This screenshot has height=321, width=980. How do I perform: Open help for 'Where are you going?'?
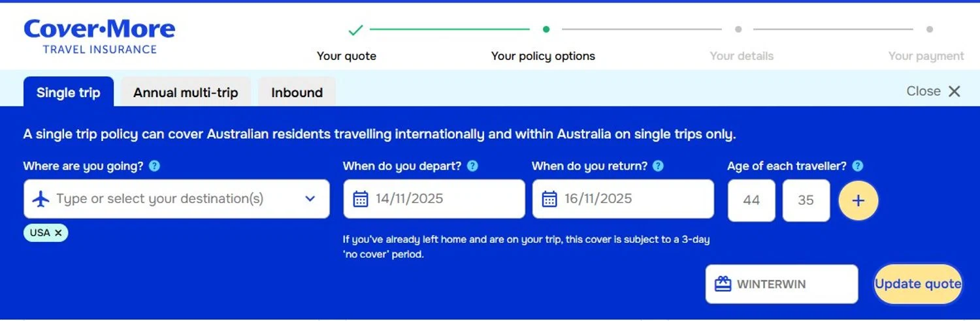[x=154, y=166]
